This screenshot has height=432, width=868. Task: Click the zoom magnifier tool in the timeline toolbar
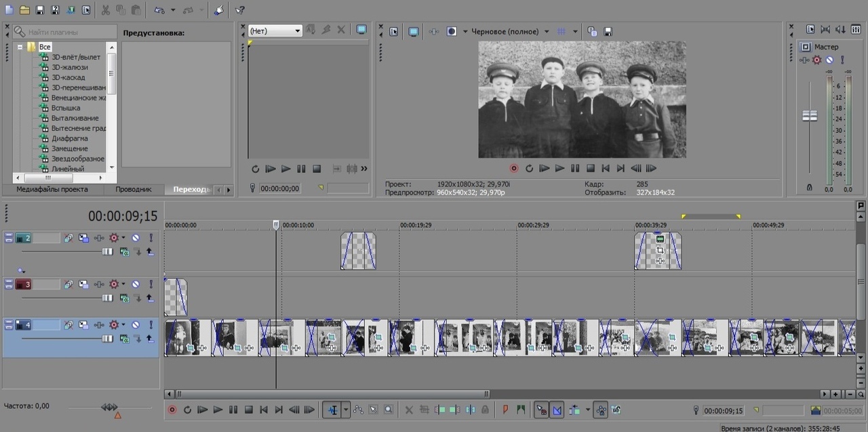(x=389, y=410)
